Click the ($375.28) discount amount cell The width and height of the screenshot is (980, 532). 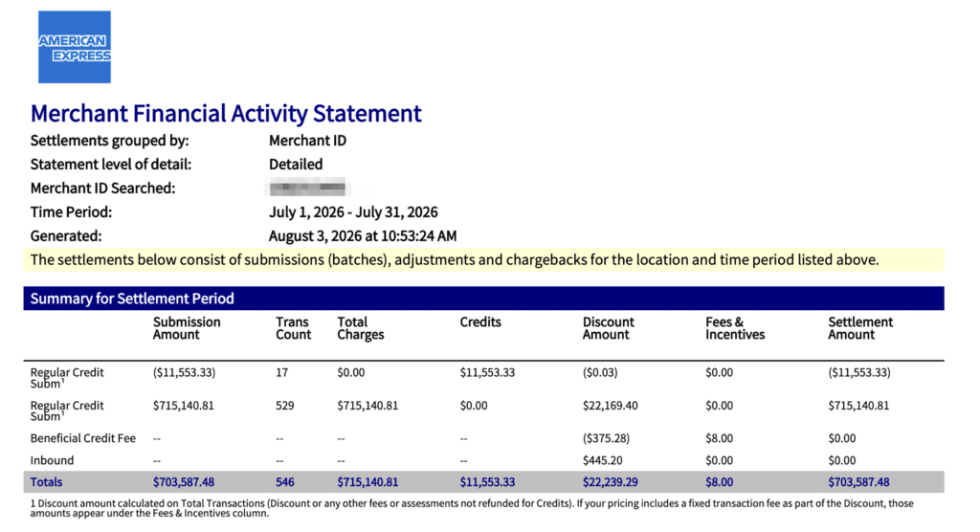(606, 438)
